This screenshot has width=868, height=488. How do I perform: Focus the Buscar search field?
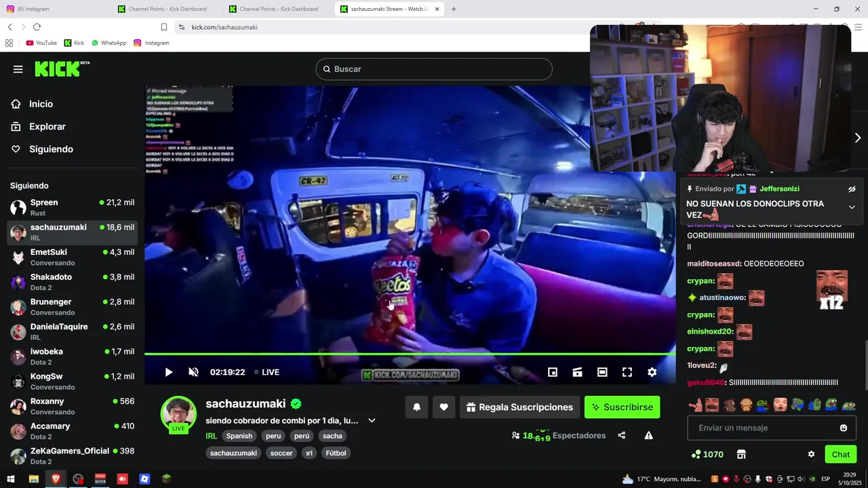click(434, 69)
